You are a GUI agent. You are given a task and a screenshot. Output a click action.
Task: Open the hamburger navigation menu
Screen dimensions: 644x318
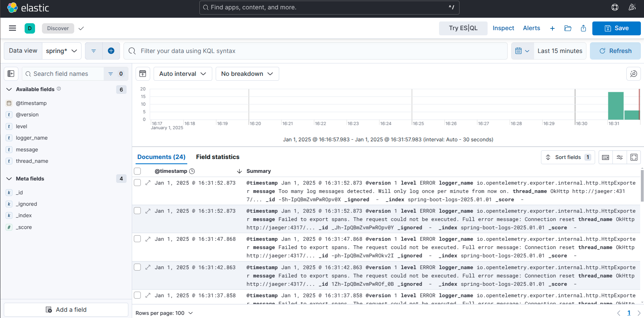12,28
